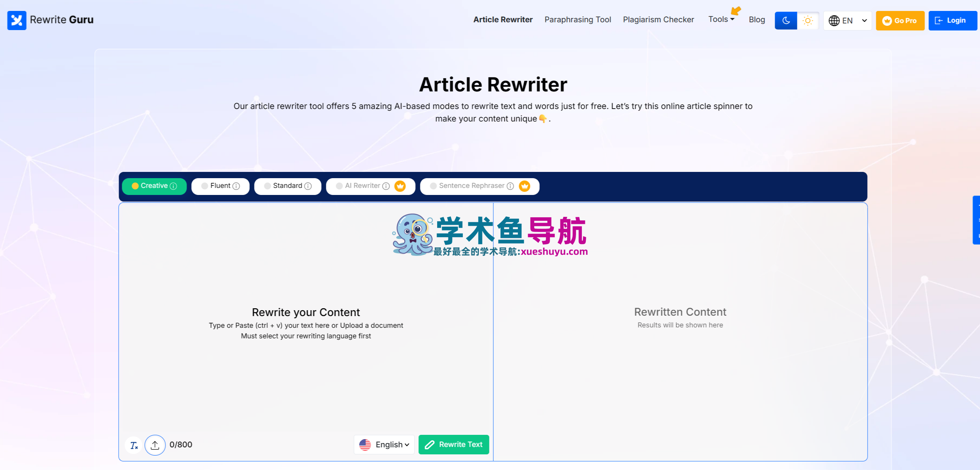Click the clear text formatting icon
980x470 pixels.
pyautogui.click(x=134, y=445)
